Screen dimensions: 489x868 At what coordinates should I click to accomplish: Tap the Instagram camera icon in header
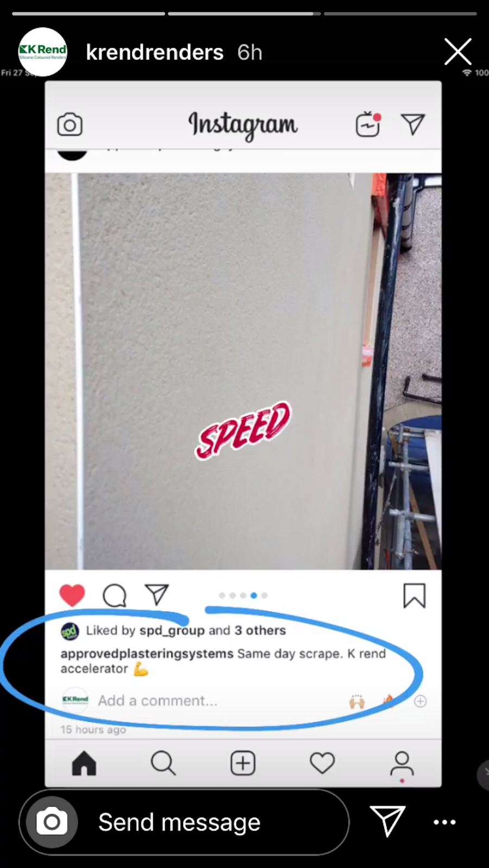tap(70, 125)
